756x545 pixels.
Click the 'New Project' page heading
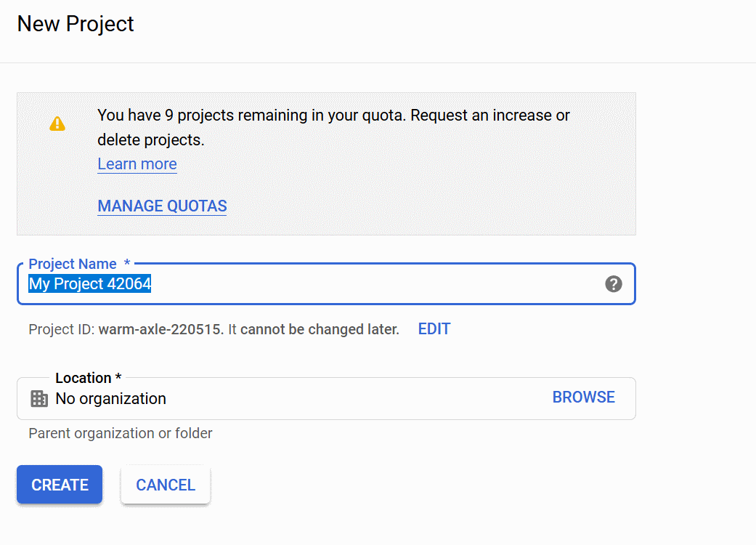(x=76, y=24)
